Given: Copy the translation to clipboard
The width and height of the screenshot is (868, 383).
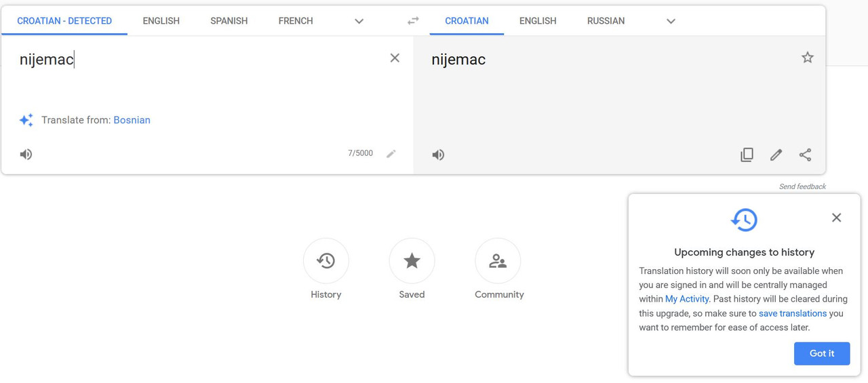Looking at the screenshot, I should tap(747, 155).
